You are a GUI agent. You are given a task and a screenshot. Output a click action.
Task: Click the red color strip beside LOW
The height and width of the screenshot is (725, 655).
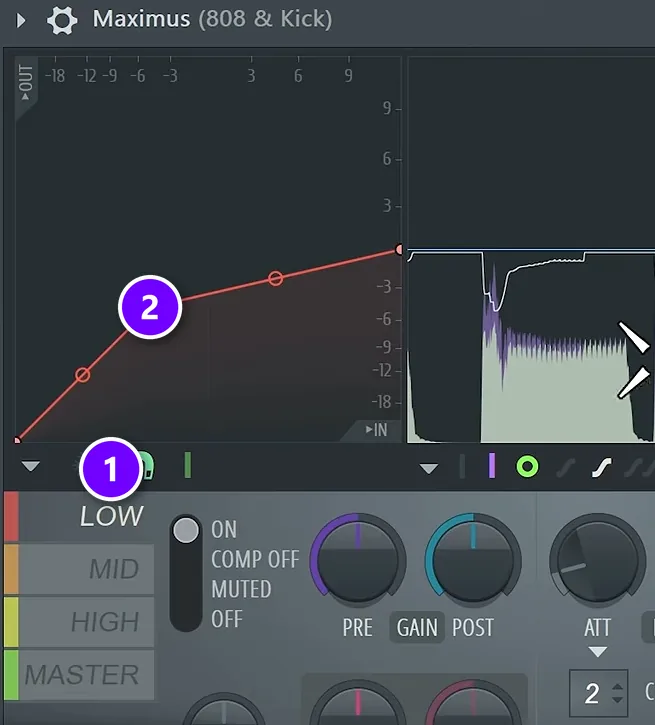coord(12,516)
